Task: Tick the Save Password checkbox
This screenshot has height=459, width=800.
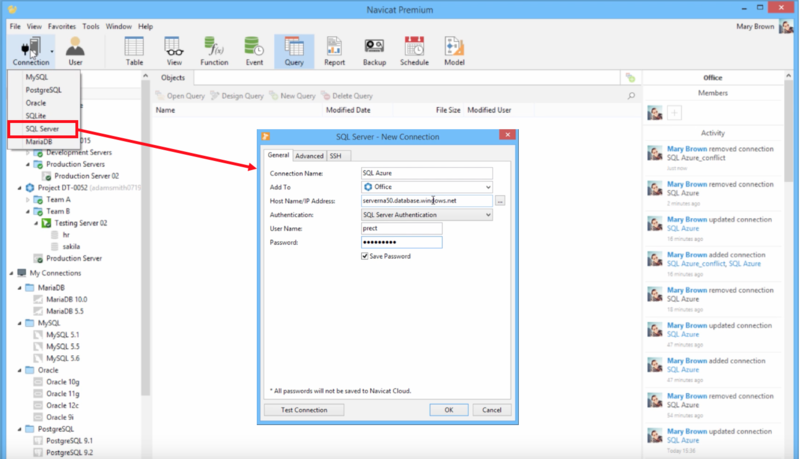Action: [x=364, y=256]
